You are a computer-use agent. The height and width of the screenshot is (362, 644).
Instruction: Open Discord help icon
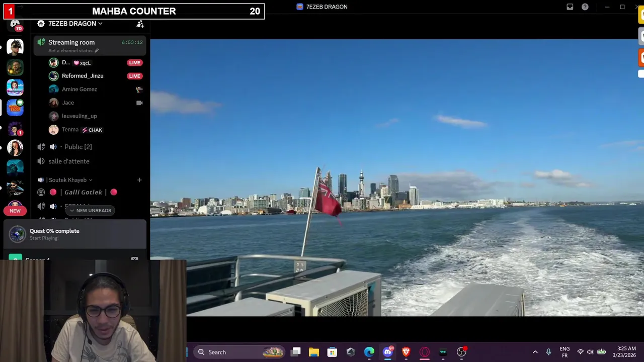(x=585, y=7)
